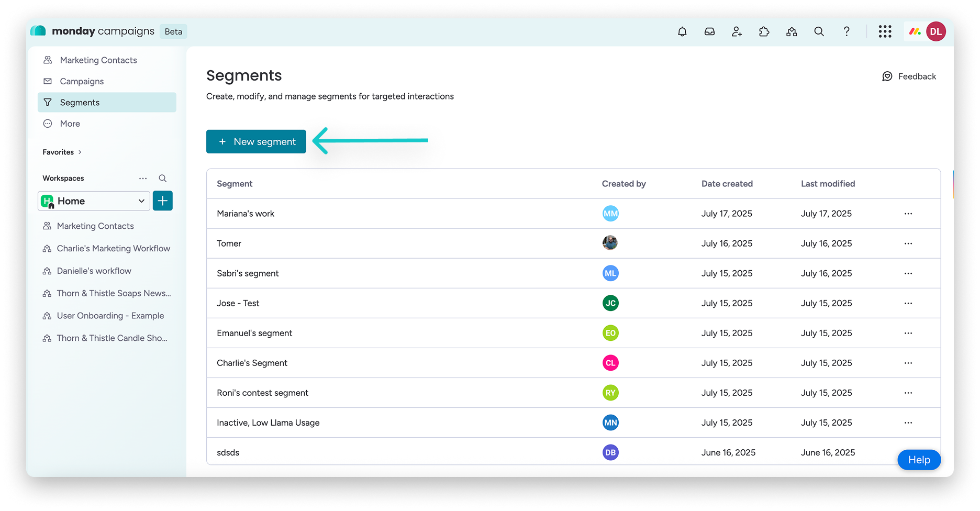The width and height of the screenshot is (980, 511).
Task: Open the More menu in sidebar
Action: click(107, 124)
